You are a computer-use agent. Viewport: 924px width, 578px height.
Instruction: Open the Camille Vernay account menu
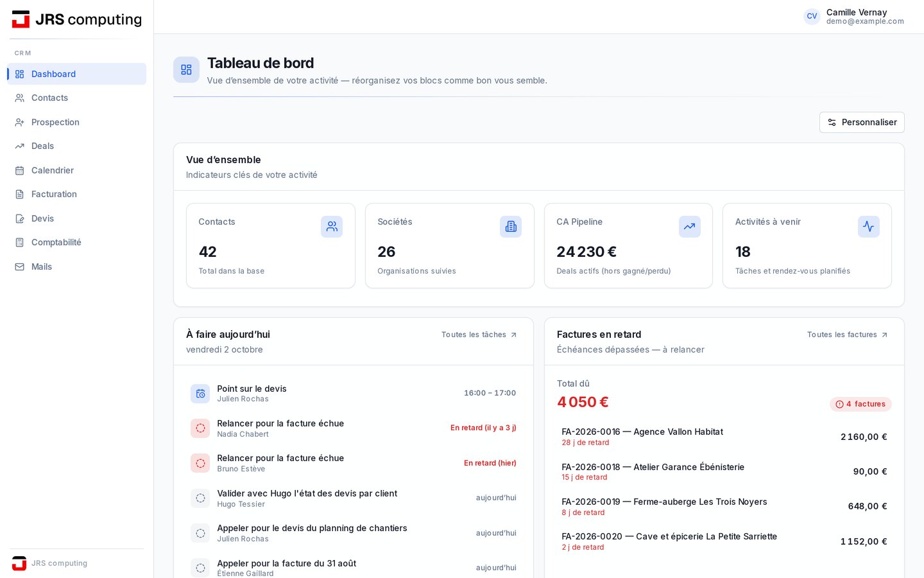pyautogui.click(x=854, y=17)
